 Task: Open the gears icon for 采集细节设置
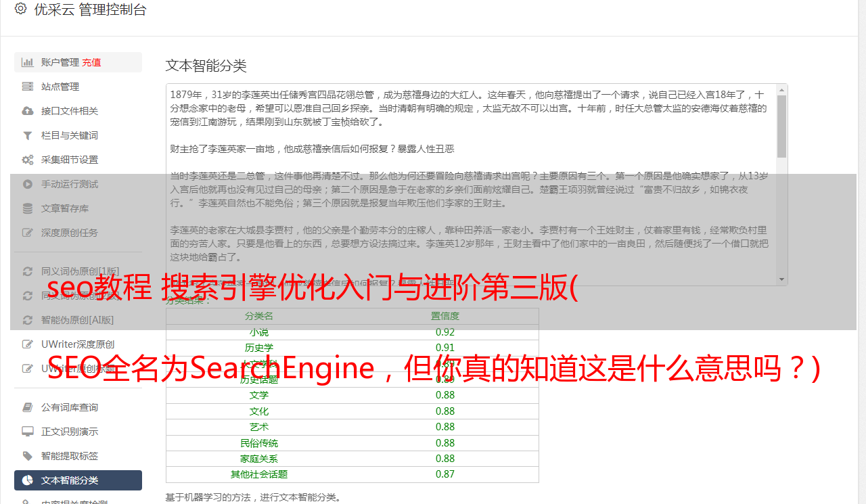coord(28,160)
